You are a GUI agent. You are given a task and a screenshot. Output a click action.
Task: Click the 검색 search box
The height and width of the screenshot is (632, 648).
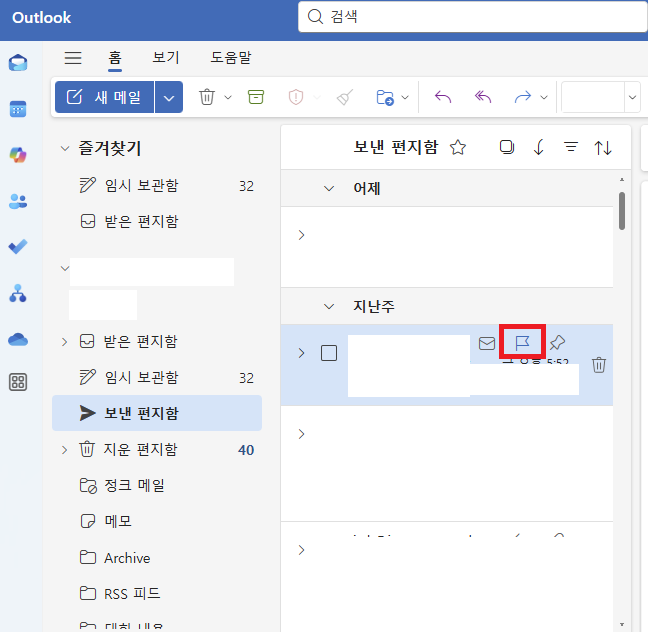click(x=470, y=17)
